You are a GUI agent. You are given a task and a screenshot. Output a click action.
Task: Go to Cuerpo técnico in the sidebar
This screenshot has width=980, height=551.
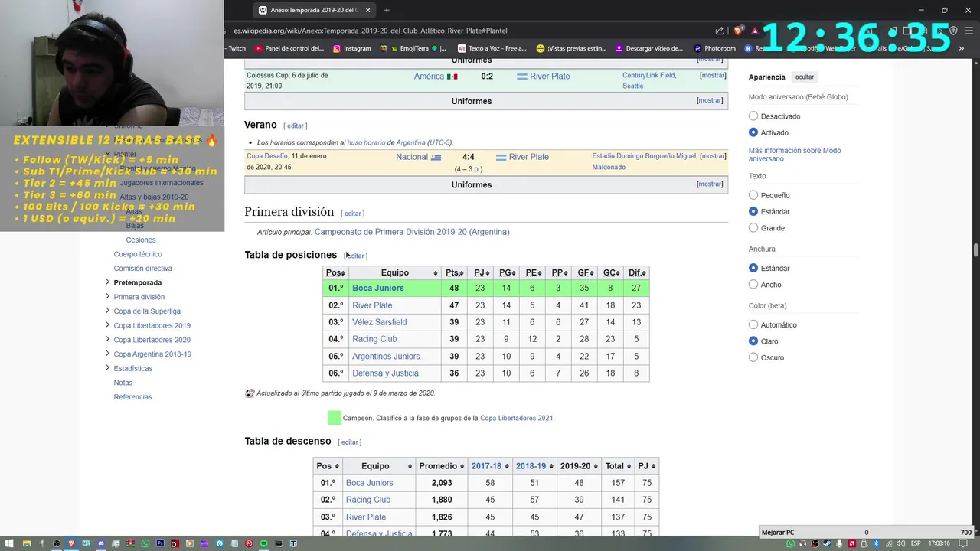(138, 254)
